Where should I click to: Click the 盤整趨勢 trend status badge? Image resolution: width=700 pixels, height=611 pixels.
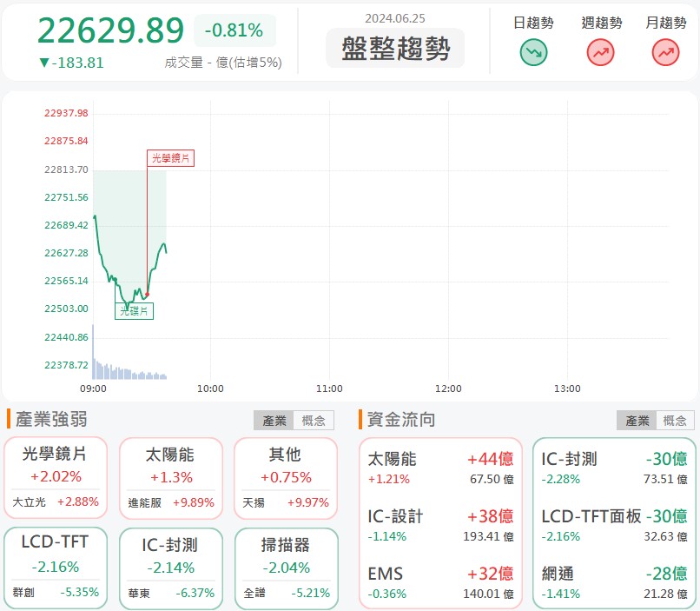click(395, 49)
